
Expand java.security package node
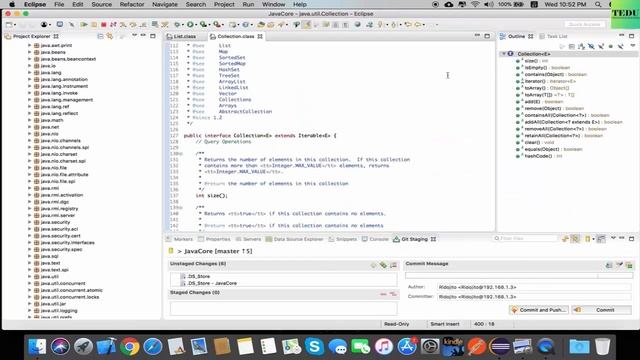[x=30, y=222]
